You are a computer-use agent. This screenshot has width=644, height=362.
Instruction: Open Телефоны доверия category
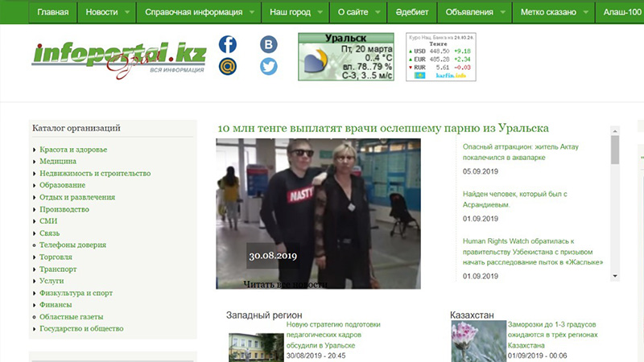pos(72,245)
